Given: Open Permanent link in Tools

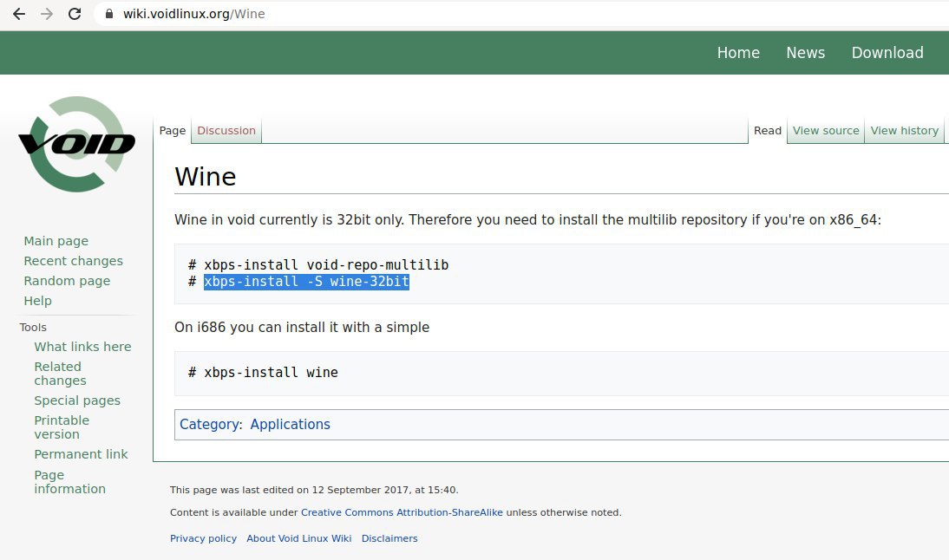Looking at the screenshot, I should tap(81, 454).
